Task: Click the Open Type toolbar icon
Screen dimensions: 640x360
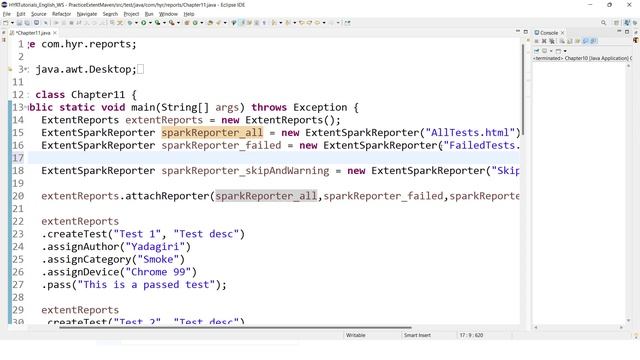Action: coord(210,23)
